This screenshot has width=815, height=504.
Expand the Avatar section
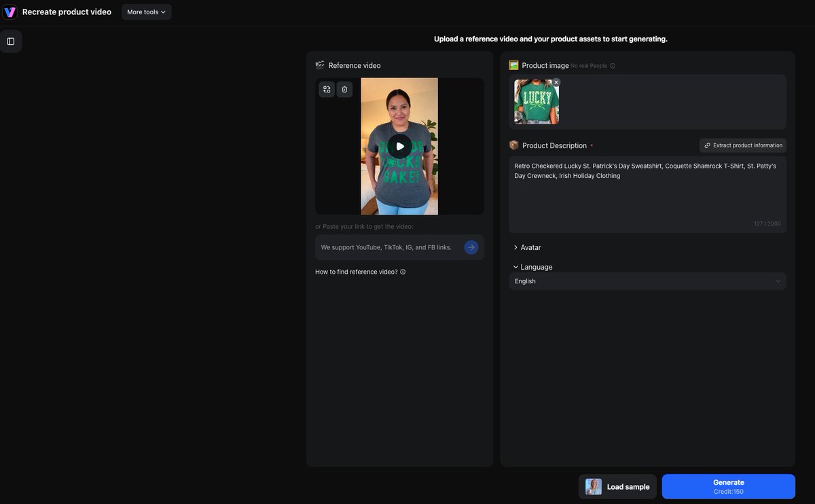[x=528, y=247]
